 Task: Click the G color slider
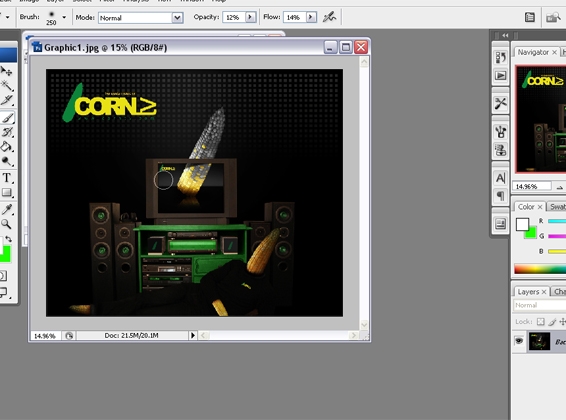(x=557, y=236)
